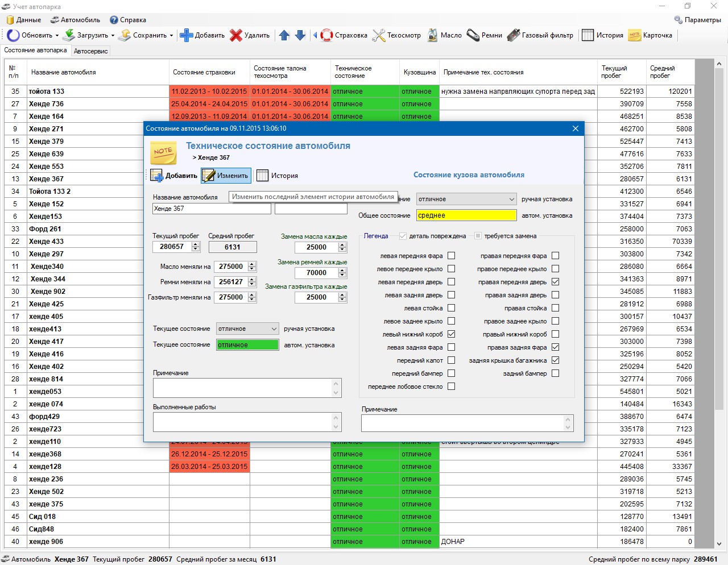Viewport: 728px width, 565px height.
Task: Click the Справка help icon
Action: click(114, 20)
